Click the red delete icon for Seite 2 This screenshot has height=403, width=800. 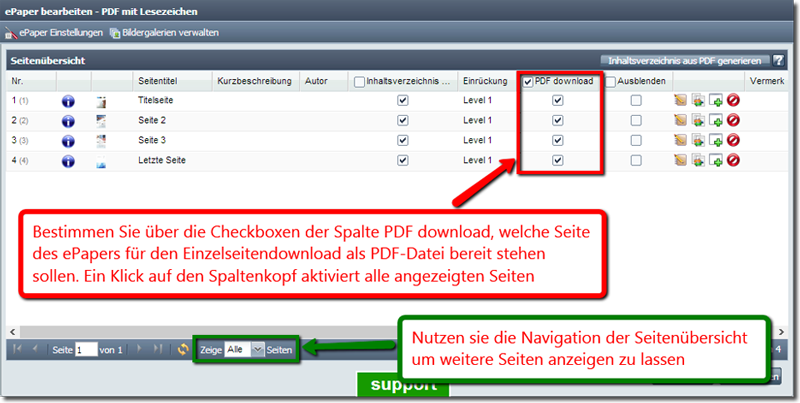point(733,120)
